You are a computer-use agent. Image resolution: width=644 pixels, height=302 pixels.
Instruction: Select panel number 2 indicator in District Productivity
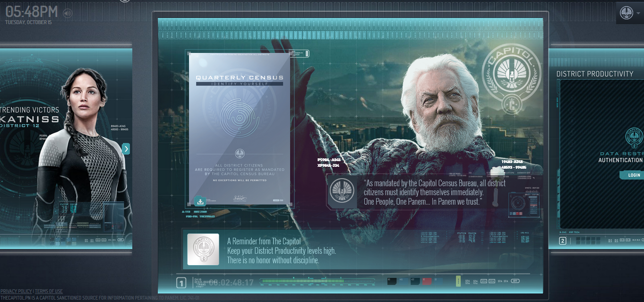[562, 241]
